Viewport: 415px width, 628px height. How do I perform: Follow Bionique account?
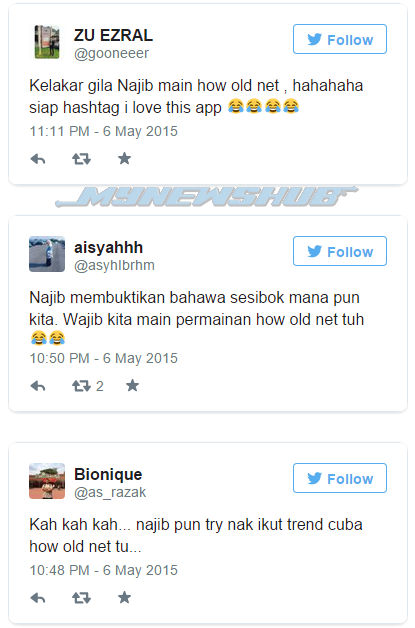(x=340, y=478)
